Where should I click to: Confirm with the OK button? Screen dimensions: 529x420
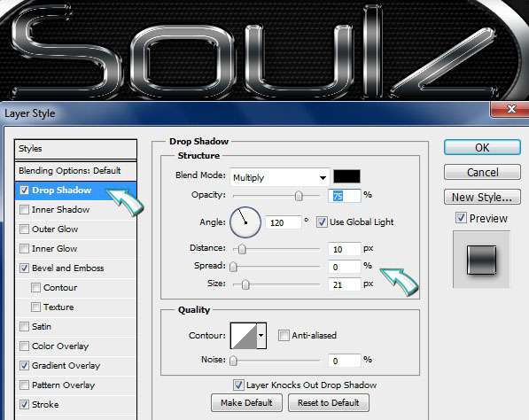point(482,147)
